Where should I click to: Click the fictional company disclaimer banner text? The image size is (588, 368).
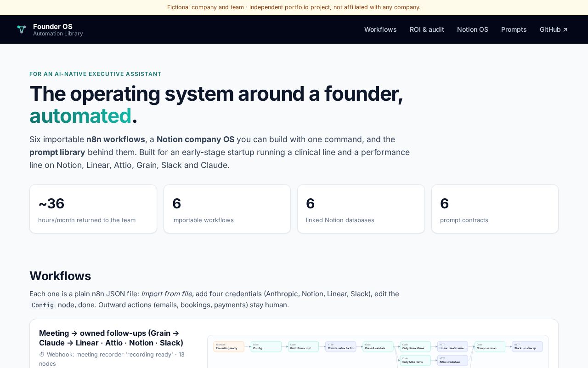click(294, 7)
